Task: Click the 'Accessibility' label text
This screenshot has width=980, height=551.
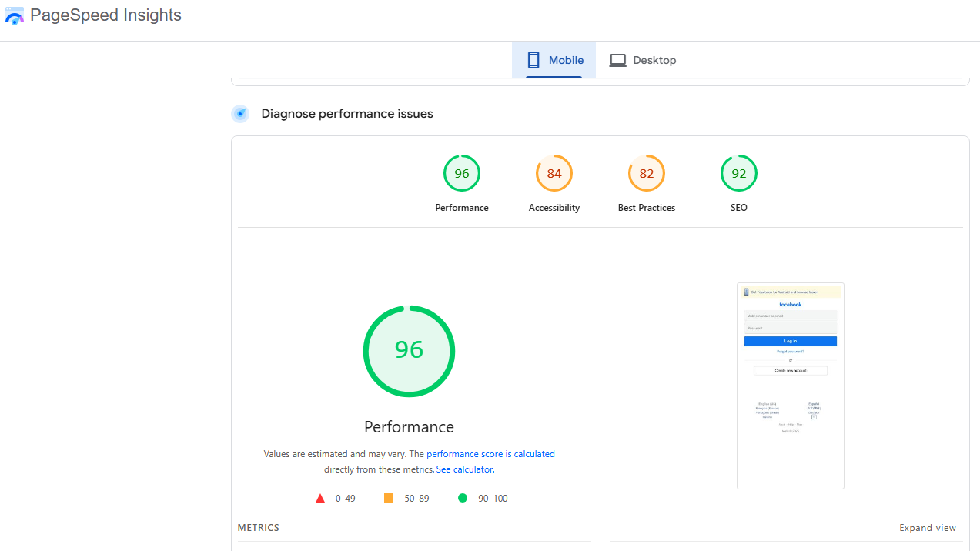Action: (x=554, y=208)
